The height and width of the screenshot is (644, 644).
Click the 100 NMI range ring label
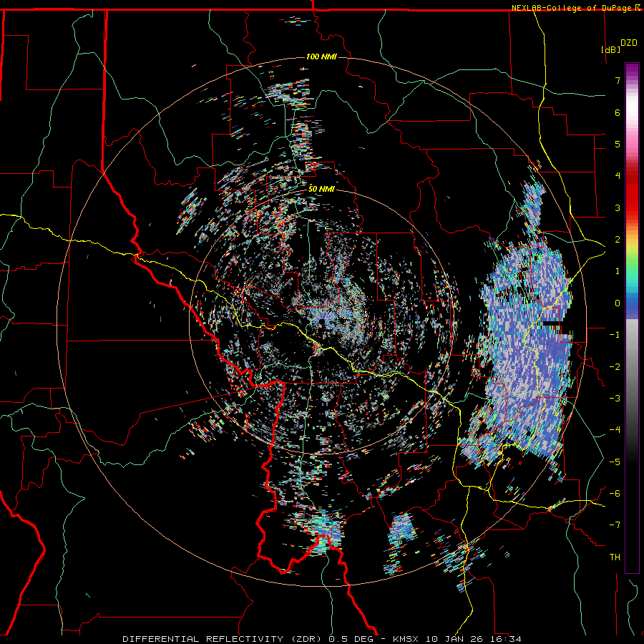pyautogui.click(x=321, y=57)
